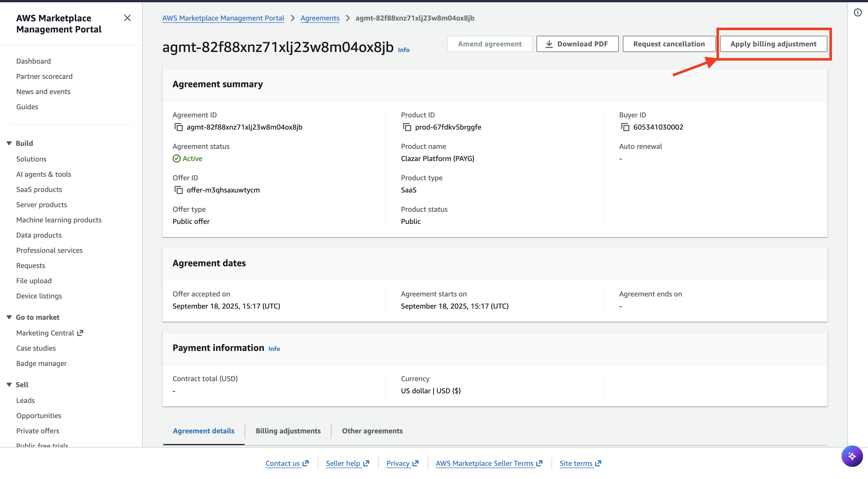
Task: Click Request cancellation button
Action: pos(669,44)
